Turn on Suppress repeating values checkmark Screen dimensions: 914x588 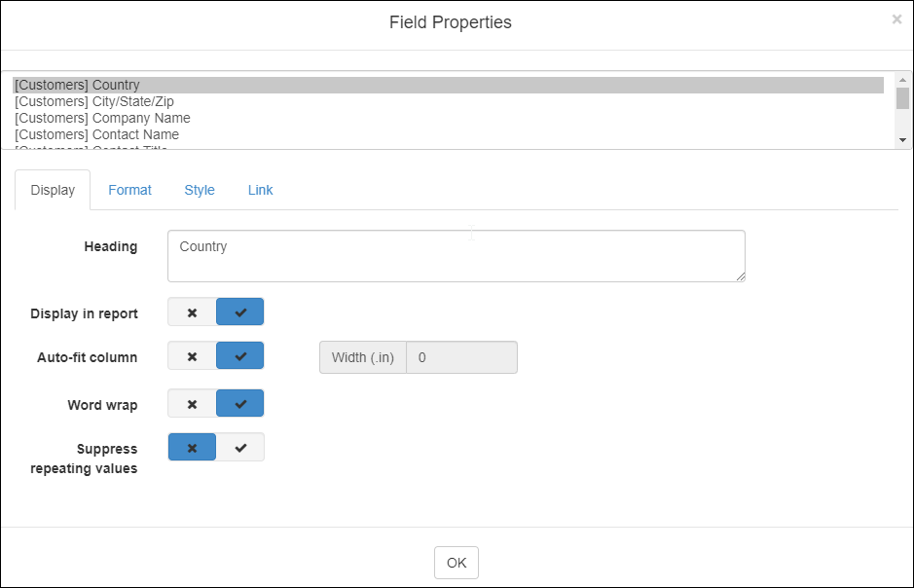point(240,448)
